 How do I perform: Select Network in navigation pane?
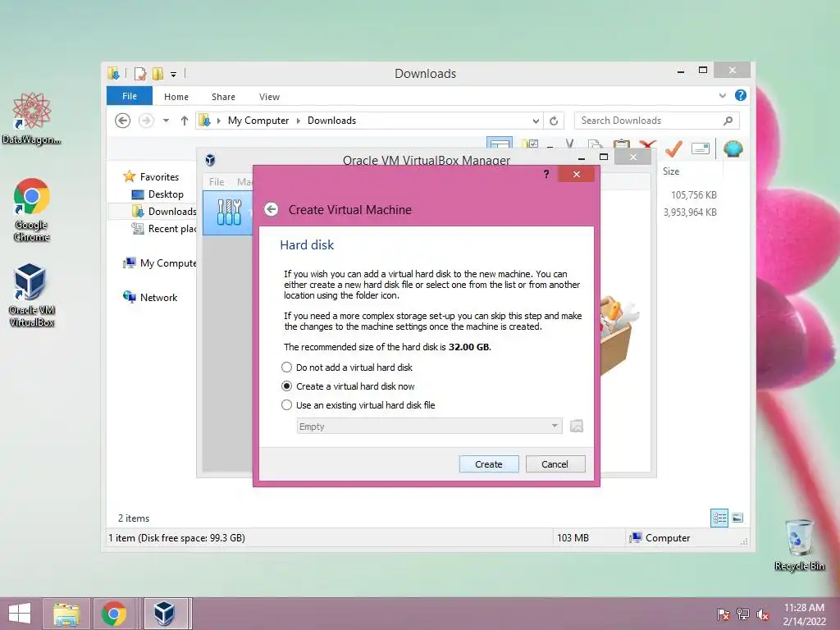coord(158,297)
